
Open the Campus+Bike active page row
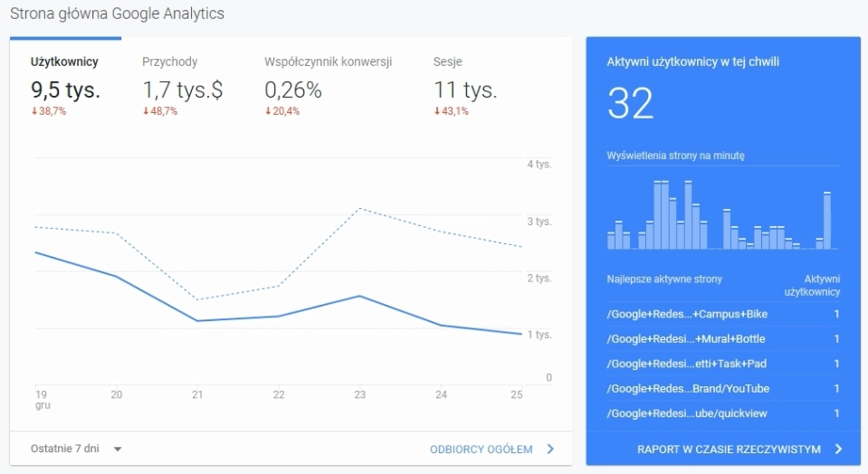tap(687, 314)
